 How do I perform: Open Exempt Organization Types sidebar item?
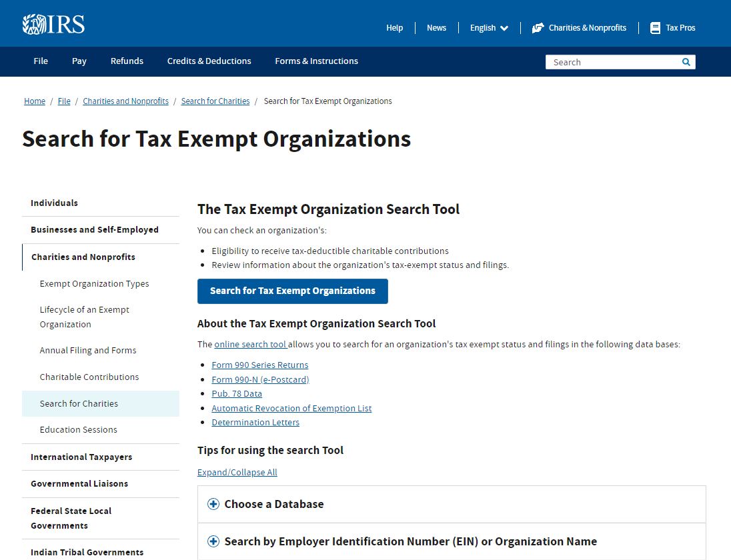click(x=94, y=284)
